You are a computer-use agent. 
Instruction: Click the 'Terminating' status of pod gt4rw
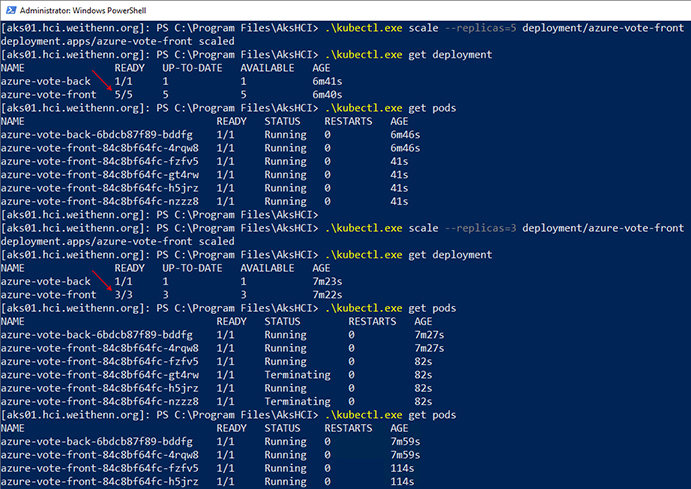(297, 375)
